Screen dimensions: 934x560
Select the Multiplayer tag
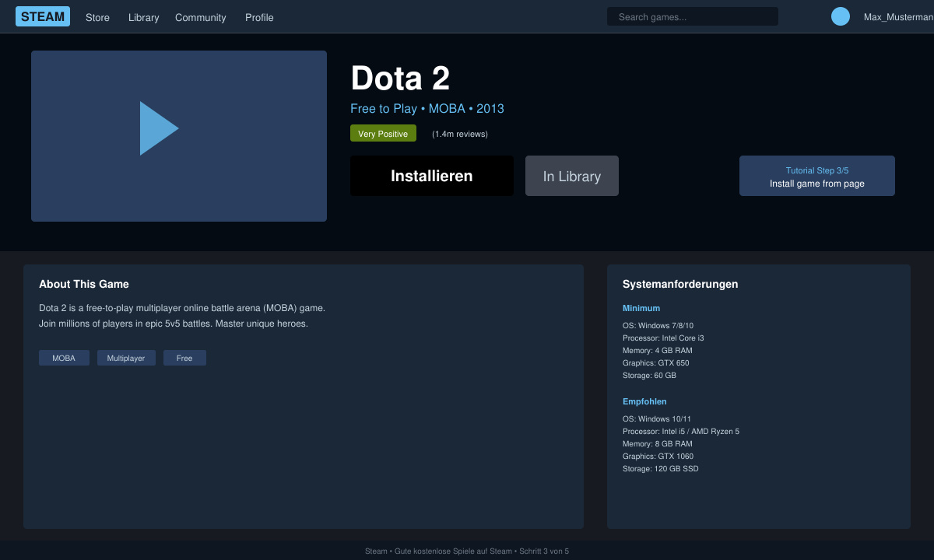(126, 358)
